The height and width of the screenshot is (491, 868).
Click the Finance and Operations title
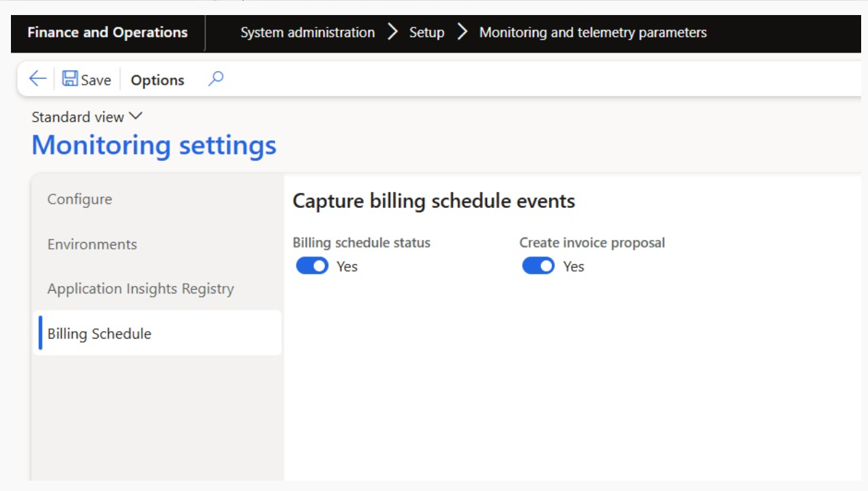107,32
